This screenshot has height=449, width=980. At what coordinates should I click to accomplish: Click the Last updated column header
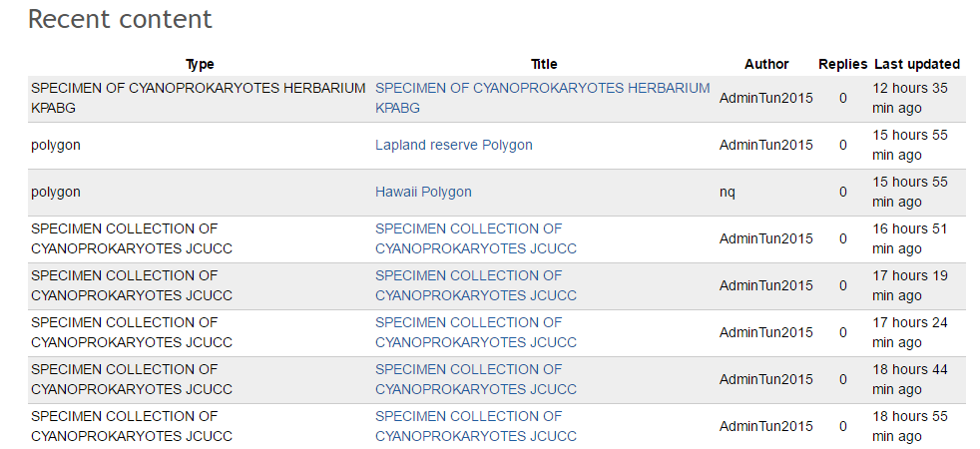click(x=917, y=64)
